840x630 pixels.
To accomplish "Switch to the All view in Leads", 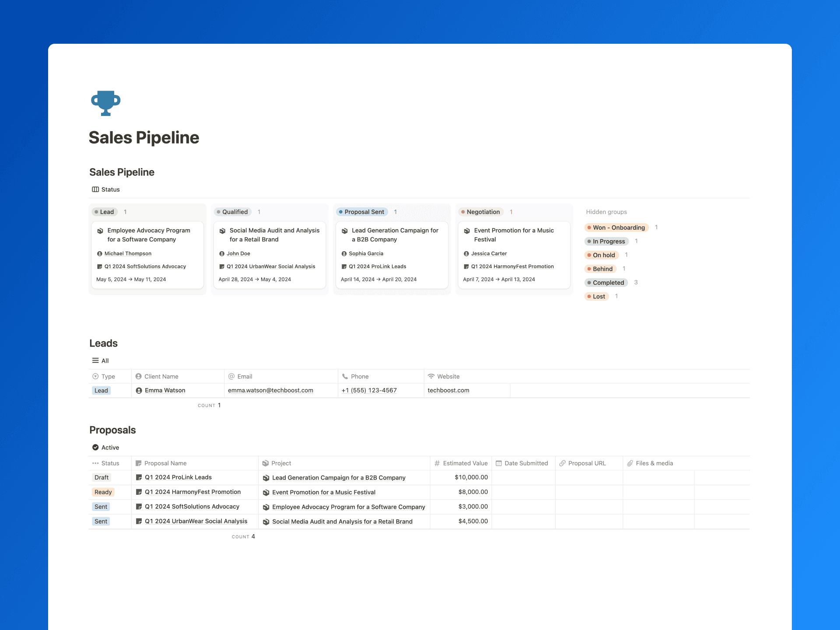I will [x=101, y=361].
